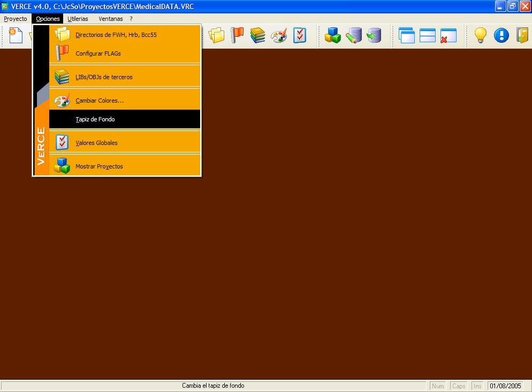Open the Ventanas menu
532x392 pixels.
click(x=110, y=19)
